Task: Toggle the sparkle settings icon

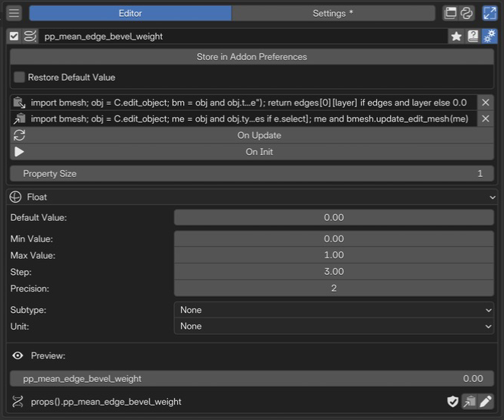Action: (490, 36)
